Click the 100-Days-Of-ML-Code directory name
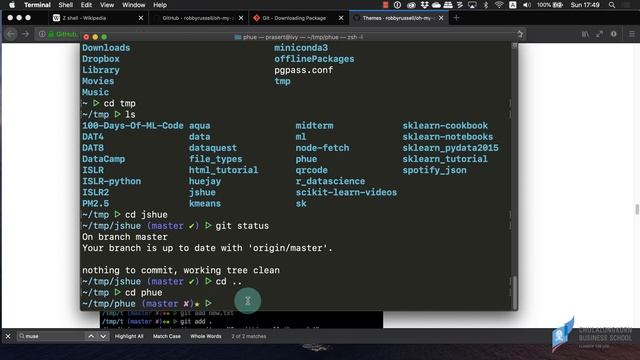The image size is (640, 360). (x=133, y=126)
